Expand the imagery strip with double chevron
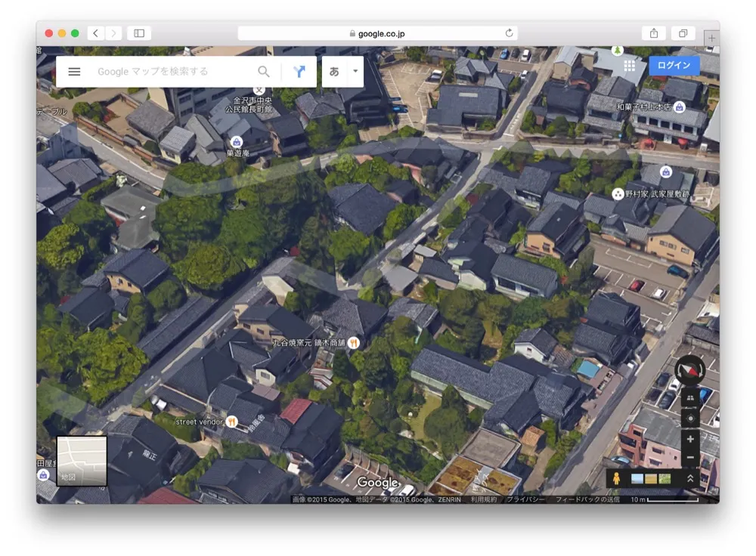The image size is (756, 556). [x=689, y=478]
